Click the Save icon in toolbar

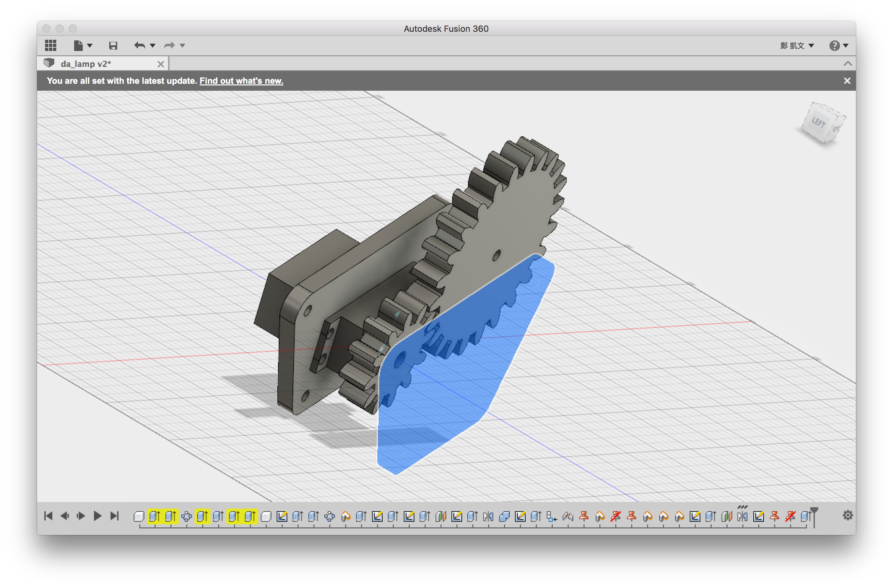[113, 46]
